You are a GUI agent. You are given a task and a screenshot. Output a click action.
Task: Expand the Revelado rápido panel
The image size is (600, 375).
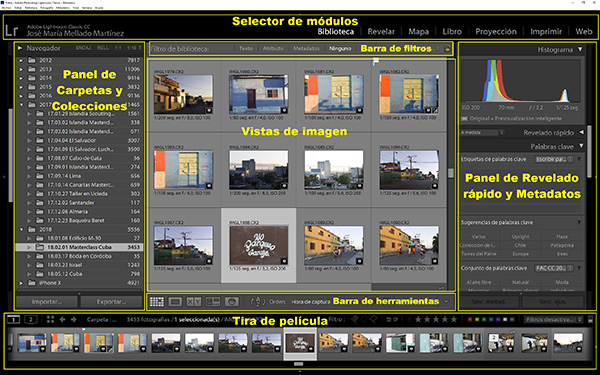pos(581,132)
